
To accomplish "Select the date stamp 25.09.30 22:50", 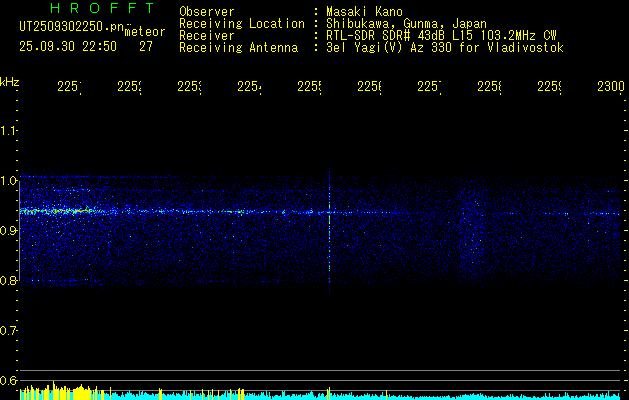I will tap(68, 47).
